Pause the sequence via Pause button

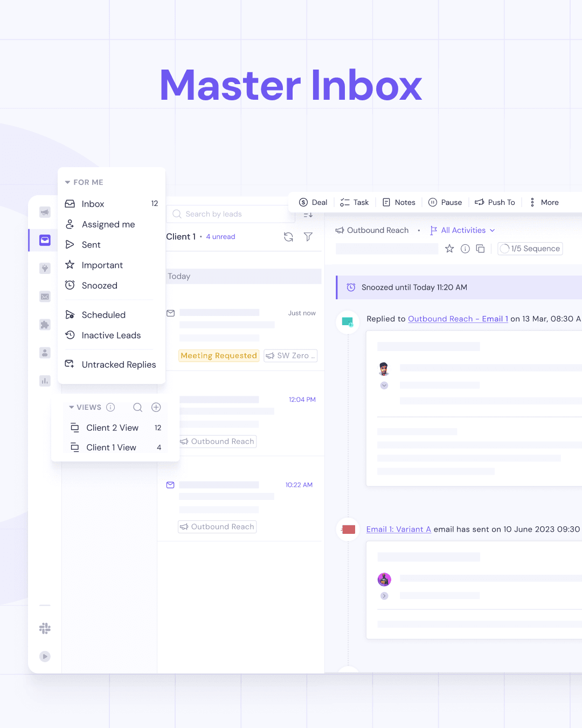[x=445, y=202]
